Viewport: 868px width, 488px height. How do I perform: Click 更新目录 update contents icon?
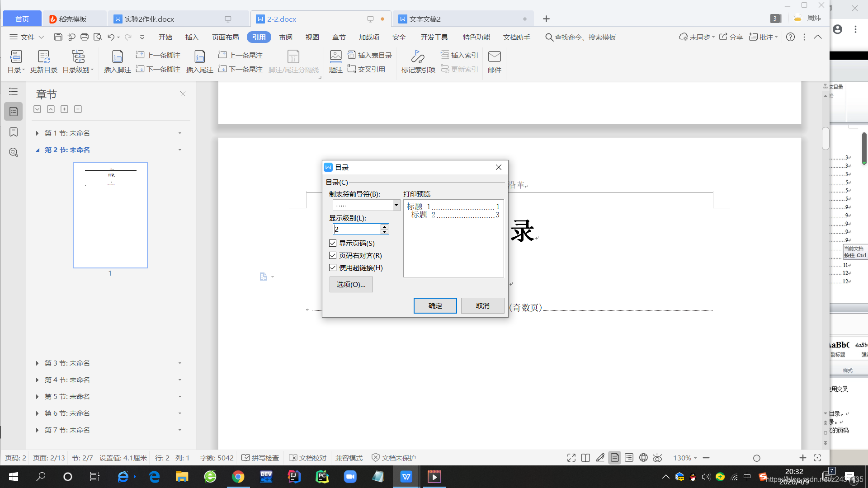44,62
